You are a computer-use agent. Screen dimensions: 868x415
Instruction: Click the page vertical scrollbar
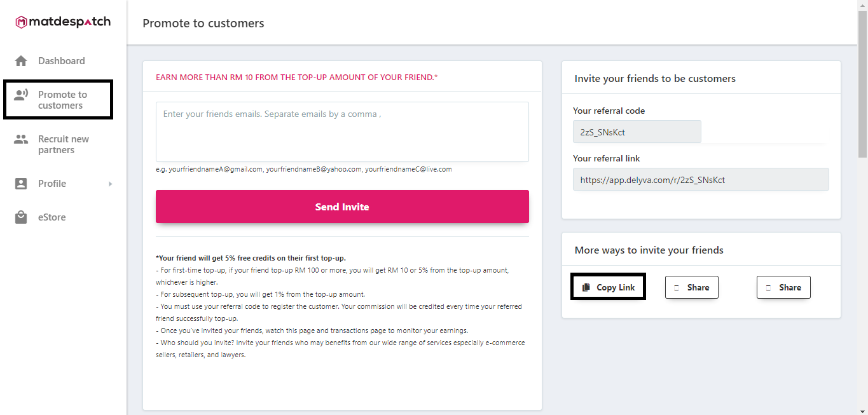tap(862, 207)
